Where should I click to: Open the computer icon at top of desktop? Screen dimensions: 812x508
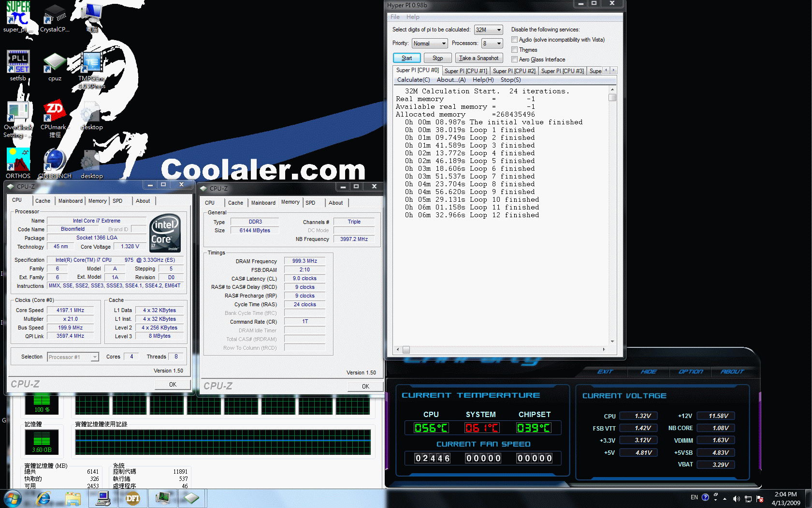click(x=91, y=17)
